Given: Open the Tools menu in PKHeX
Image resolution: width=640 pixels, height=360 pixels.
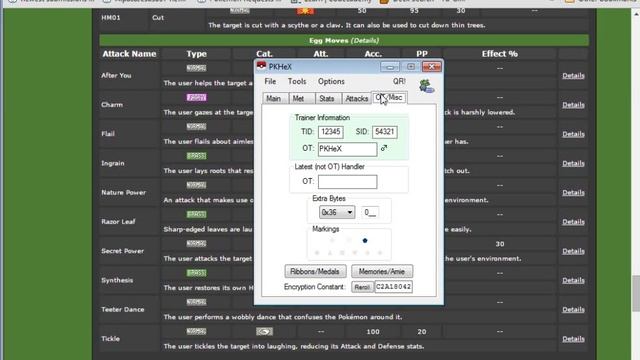Looking at the screenshot, I should tap(297, 81).
